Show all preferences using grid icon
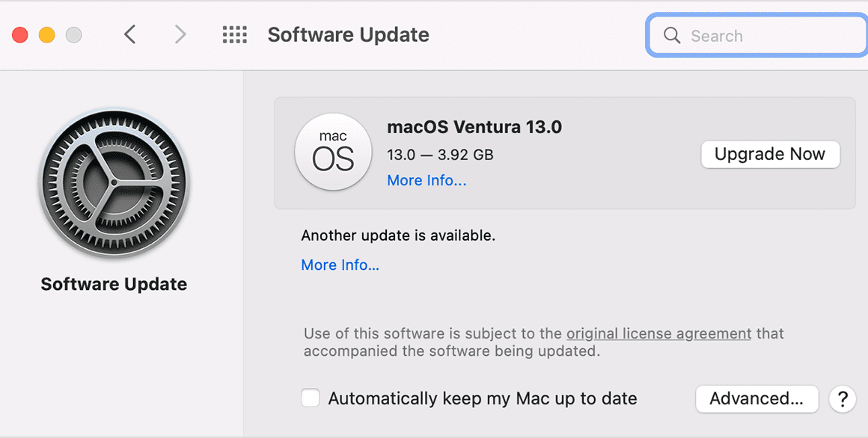Image resolution: width=868 pixels, height=438 pixels. pyautogui.click(x=235, y=35)
